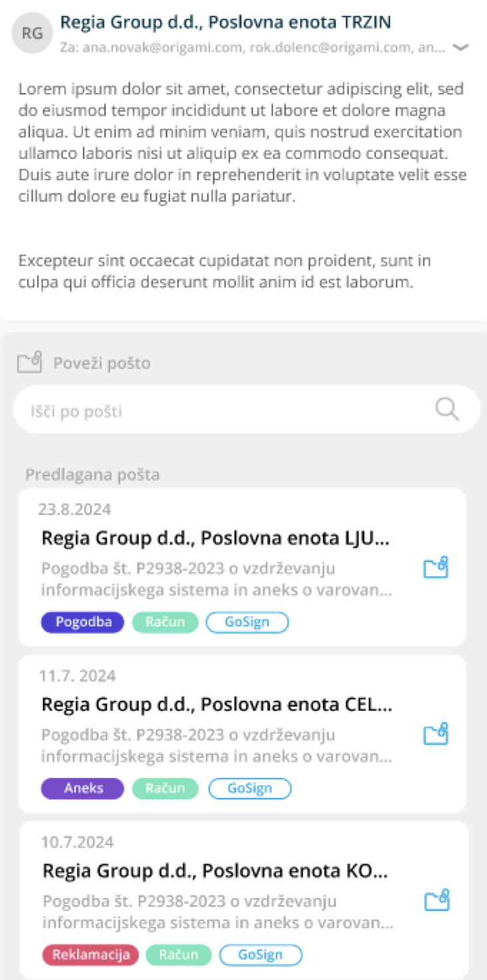Click sender name Regia Group Poslovna enota TRZIN
Image resolution: width=487 pixels, height=980 pixels.
click(x=225, y=23)
